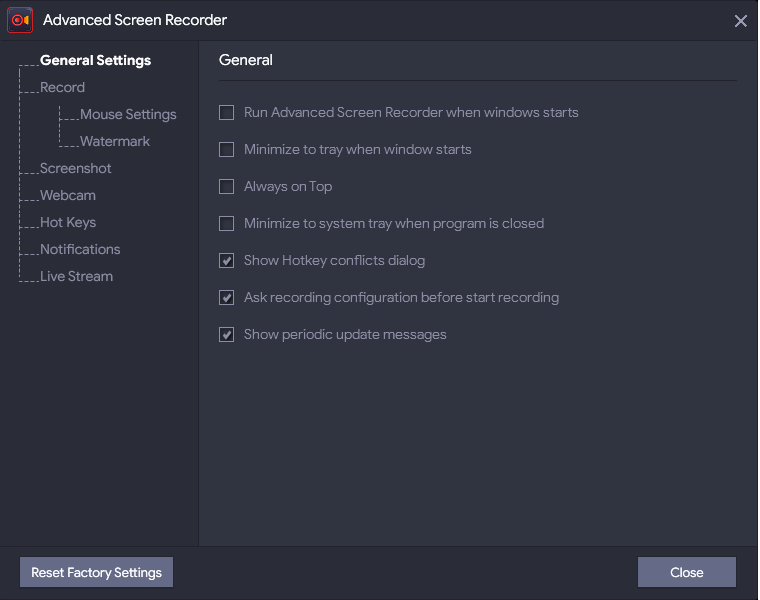The width and height of the screenshot is (760, 600).
Task: Click the Reset Factory Settings button
Action: pyautogui.click(x=96, y=572)
